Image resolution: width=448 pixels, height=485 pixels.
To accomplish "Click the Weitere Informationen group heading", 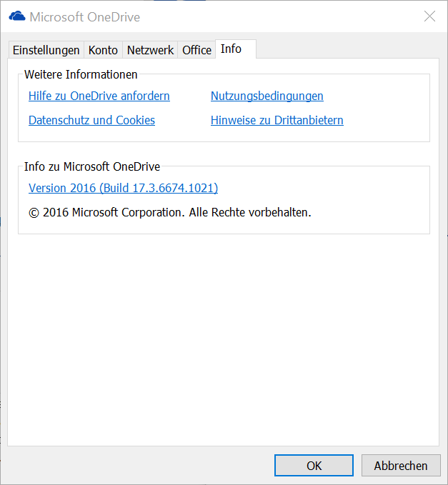I will [x=81, y=74].
